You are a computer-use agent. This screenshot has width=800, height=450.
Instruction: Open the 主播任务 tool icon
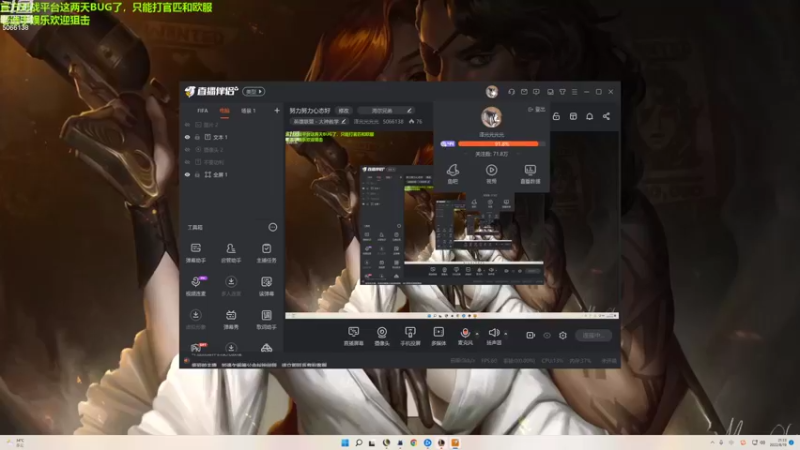click(x=266, y=253)
